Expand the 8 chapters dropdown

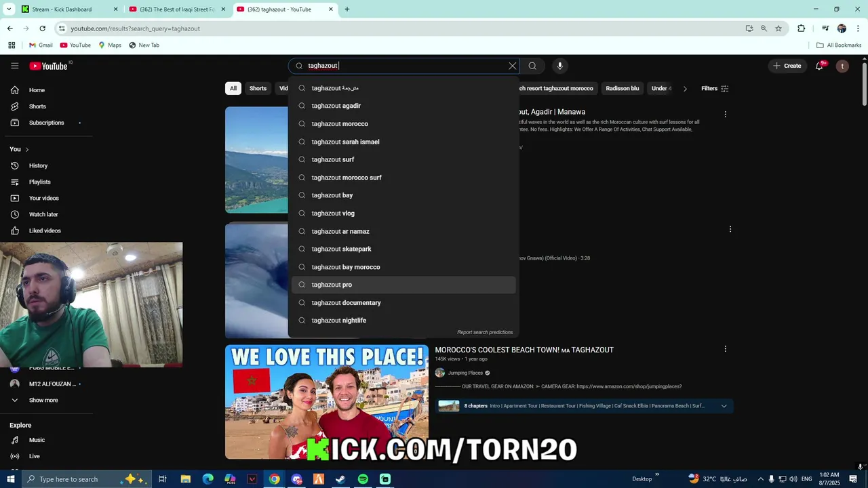click(x=724, y=406)
